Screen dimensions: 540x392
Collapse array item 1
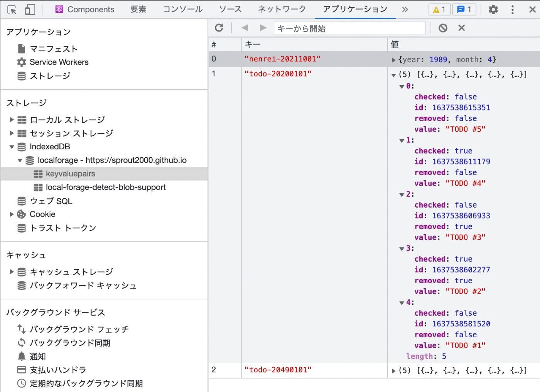click(x=402, y=140)
